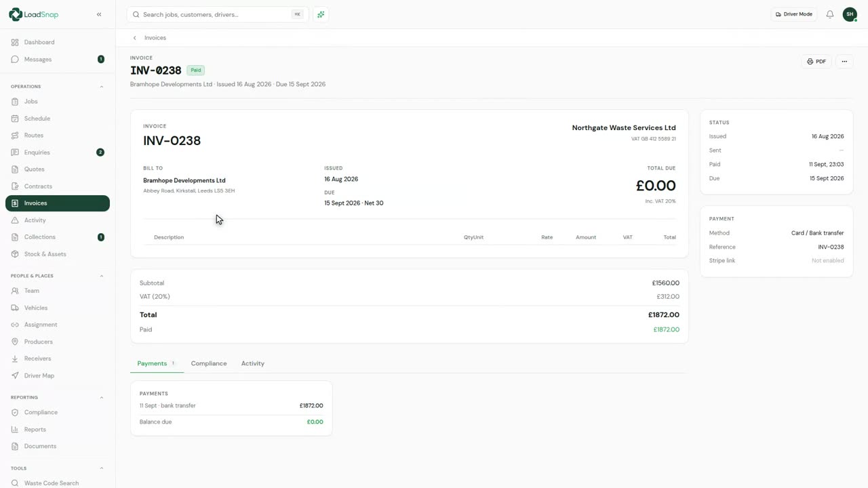
Task: Open Stock & Assets page
Action: coord(58,254)
